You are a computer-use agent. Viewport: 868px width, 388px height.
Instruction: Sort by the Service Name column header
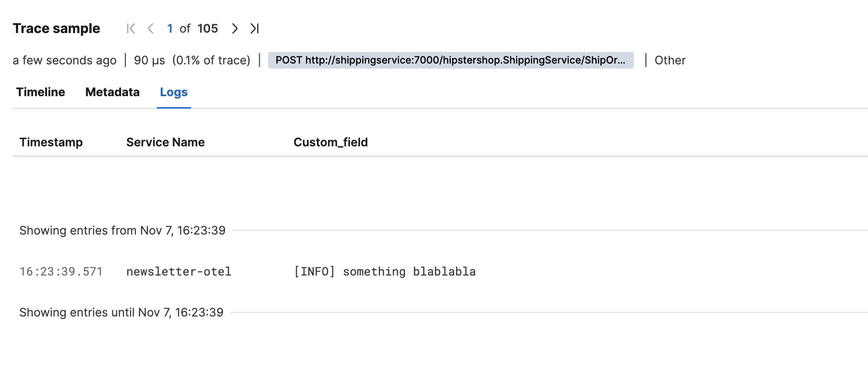(166, 142)
